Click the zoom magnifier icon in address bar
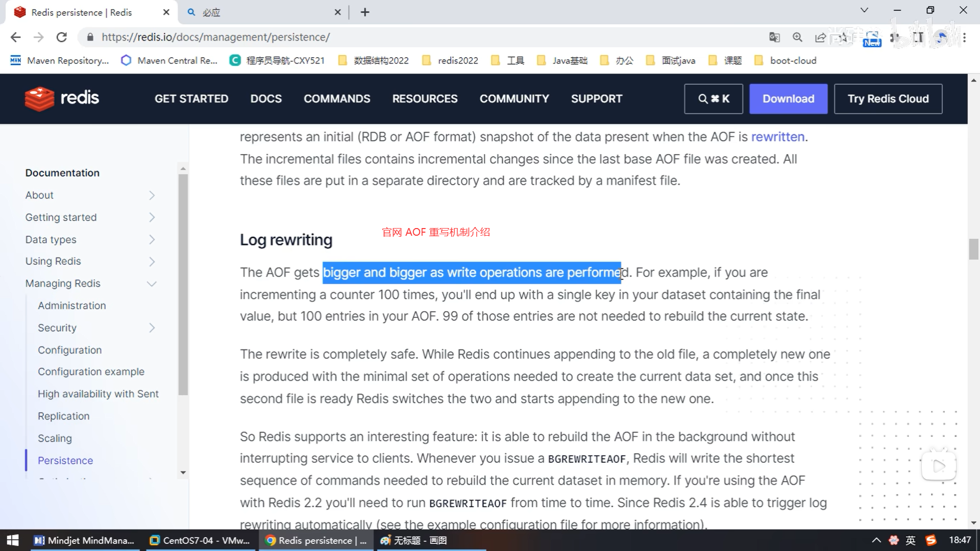980x551 pixels. 797,37
